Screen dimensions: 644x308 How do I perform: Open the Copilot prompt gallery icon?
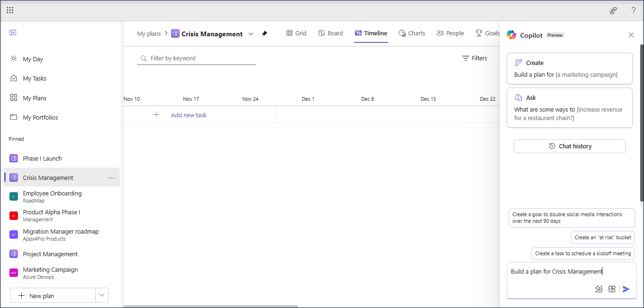click(x=612, y=289)
